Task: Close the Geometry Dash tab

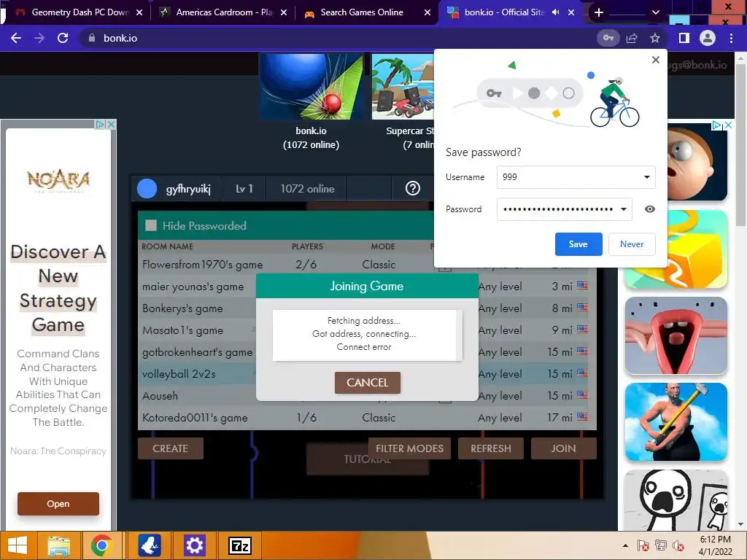Action: [139, 12]
